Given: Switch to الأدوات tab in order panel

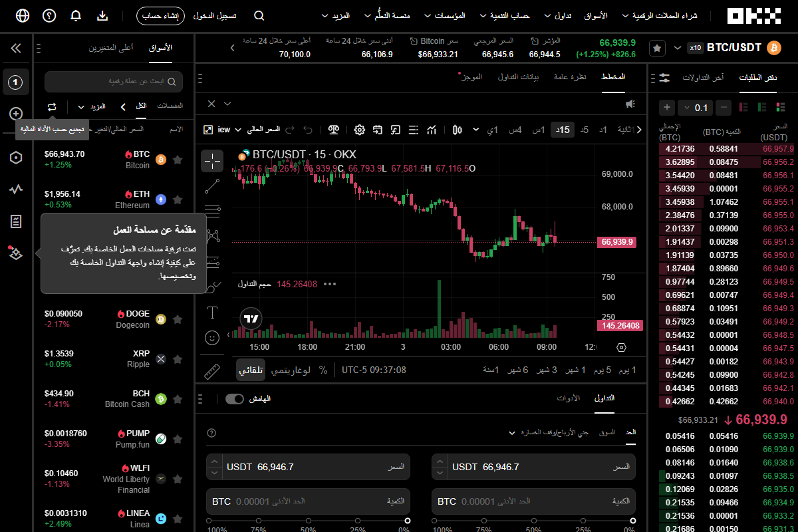Looking at the screenshot, I should tap(568, 398).
